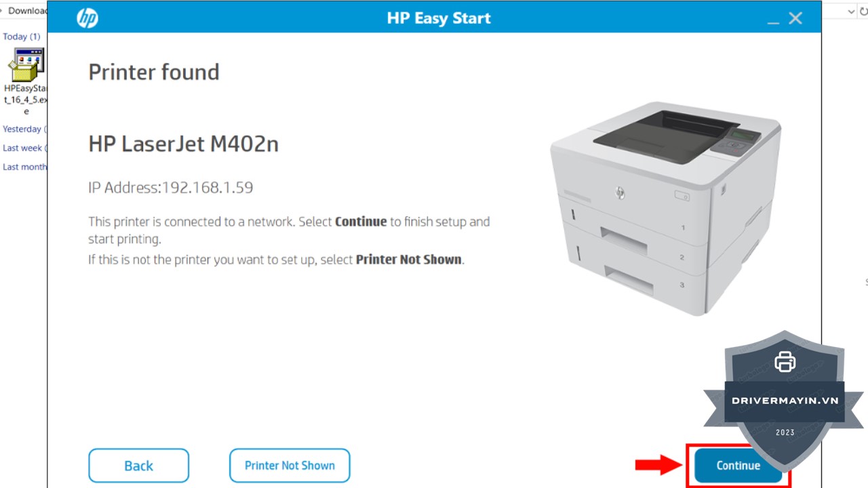Expand the Last month file group
The image size is (868, 488).
24,167
